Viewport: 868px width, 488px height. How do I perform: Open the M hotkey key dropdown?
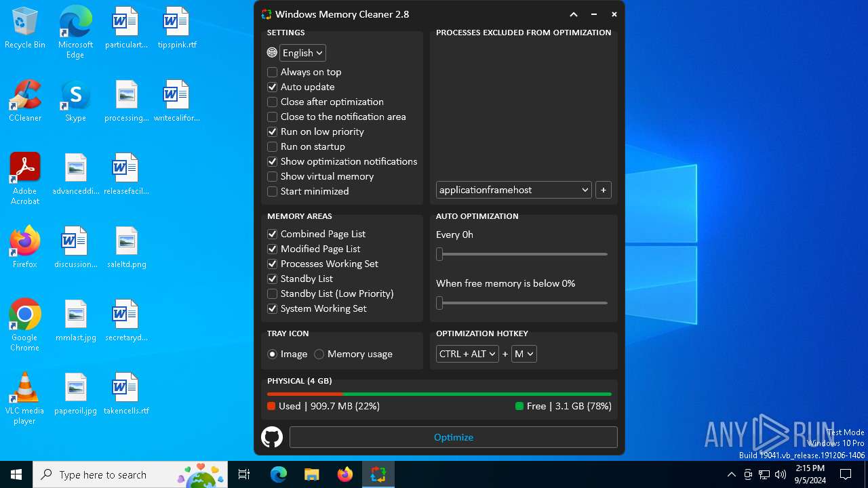(524, 354)
